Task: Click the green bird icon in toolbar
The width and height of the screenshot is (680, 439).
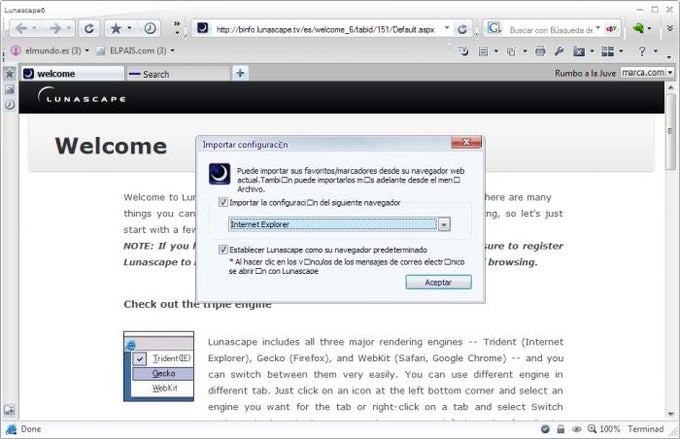Action: pos(638,28)
